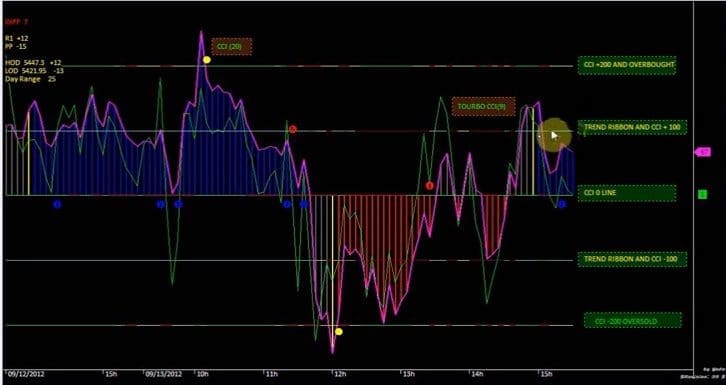
Task: Click the 'Day Range 25' readout
Action: (31, 79)
